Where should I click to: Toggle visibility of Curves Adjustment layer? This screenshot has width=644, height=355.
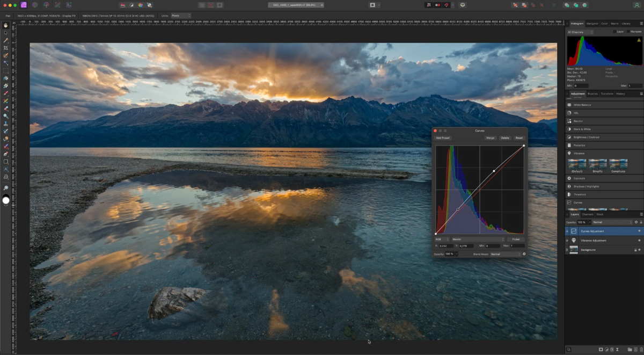click(x=639, y=231)
